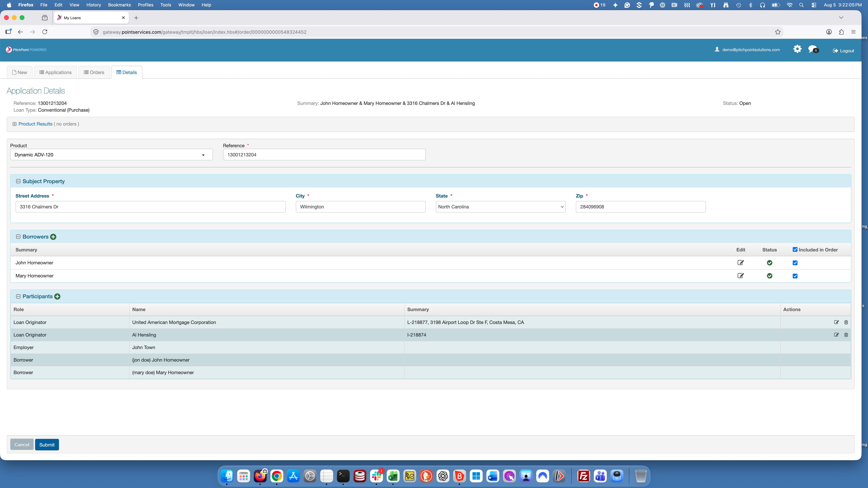Open the list all tabs chevron

click(841, 17)
